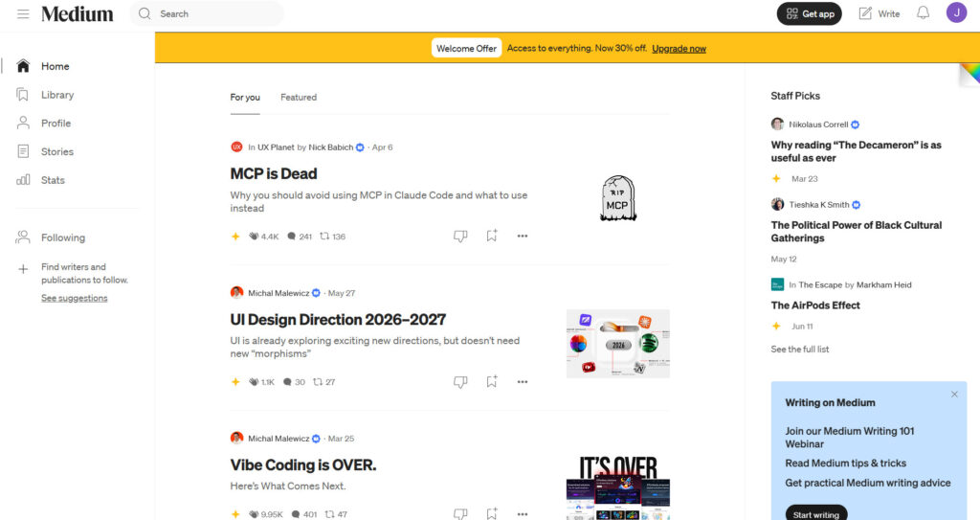
Task: Bookmark UI Design Direction 2026–2027
Action: (492, 381)
